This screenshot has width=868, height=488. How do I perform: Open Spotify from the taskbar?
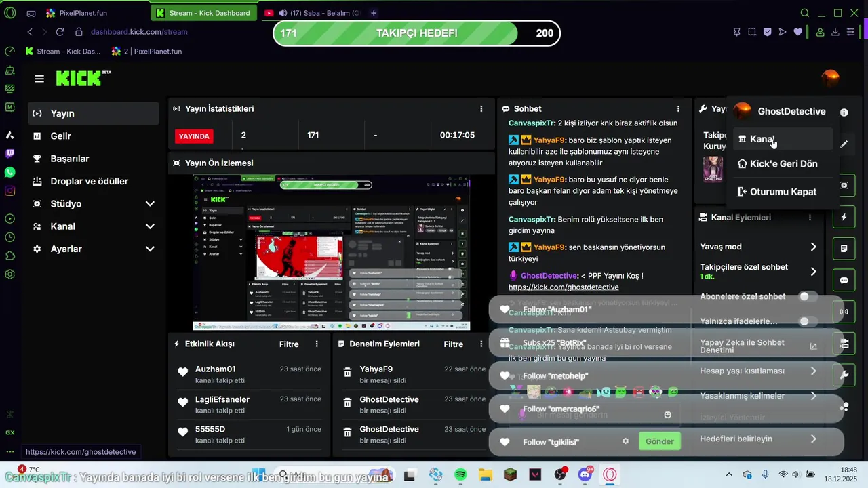pyautogui.click(x=460, y=474)
